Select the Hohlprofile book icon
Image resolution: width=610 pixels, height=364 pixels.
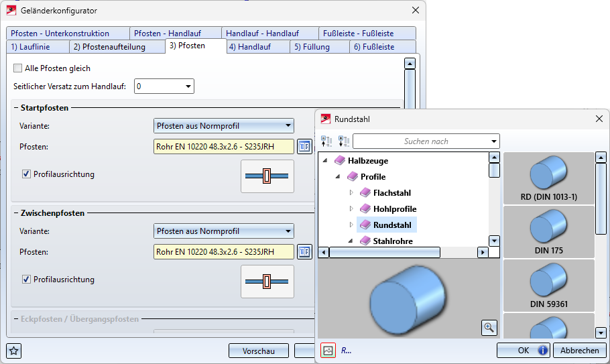tap(365, 209)
